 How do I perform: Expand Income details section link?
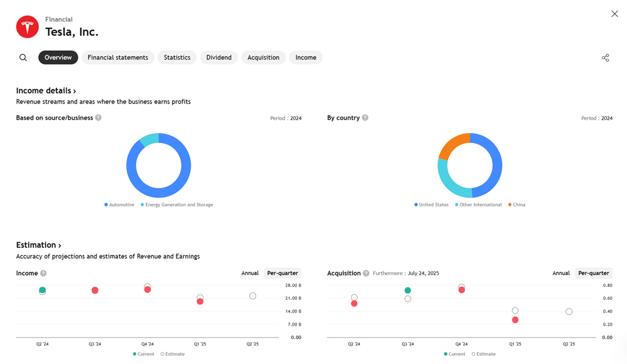pos(46,91)
